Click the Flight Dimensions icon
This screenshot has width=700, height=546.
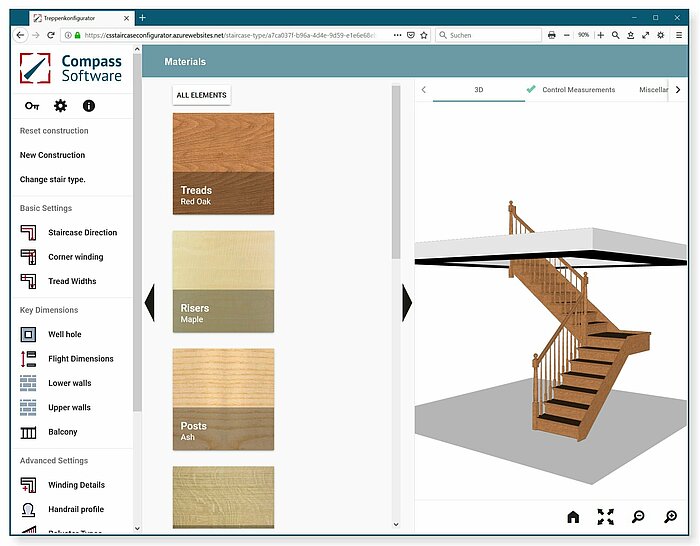tap(28, 359)
